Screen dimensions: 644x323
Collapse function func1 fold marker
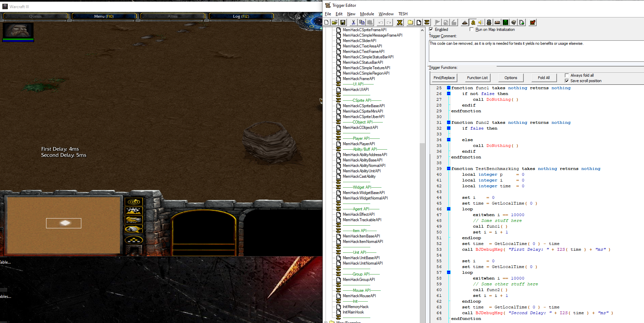(449, 88)
